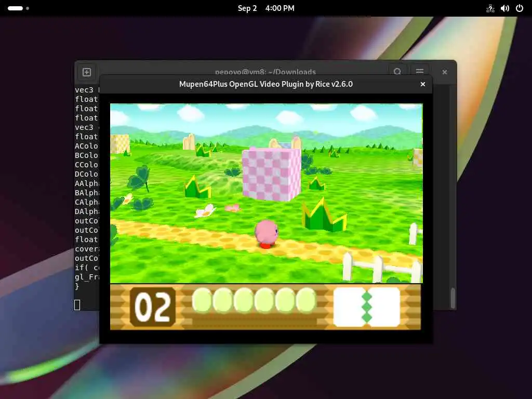Click the terminal cursor block at the prompt
The width and height of the screenshot is (532, 399).
(x=77, y=305)
